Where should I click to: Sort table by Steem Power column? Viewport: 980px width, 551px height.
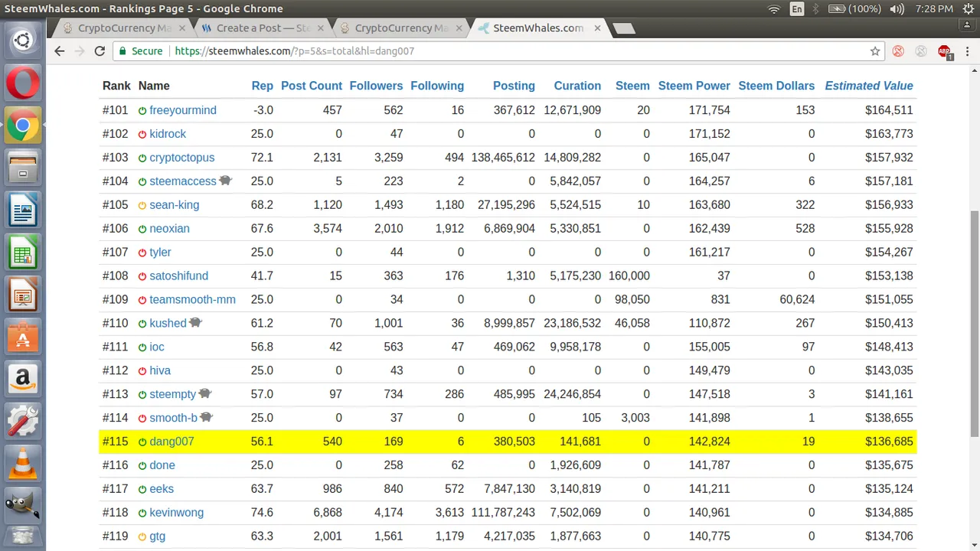(694, 86)
